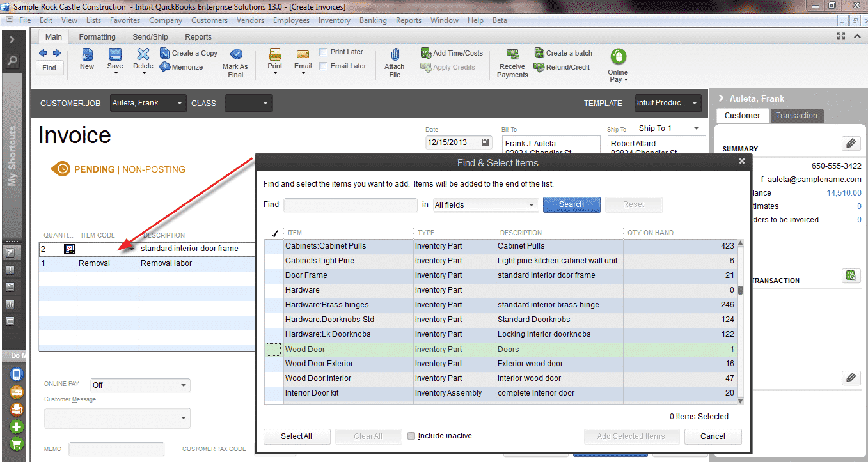Mark the invoice as final
The width and height of the screenshot is (868, 462).
(x=235, y=62)
